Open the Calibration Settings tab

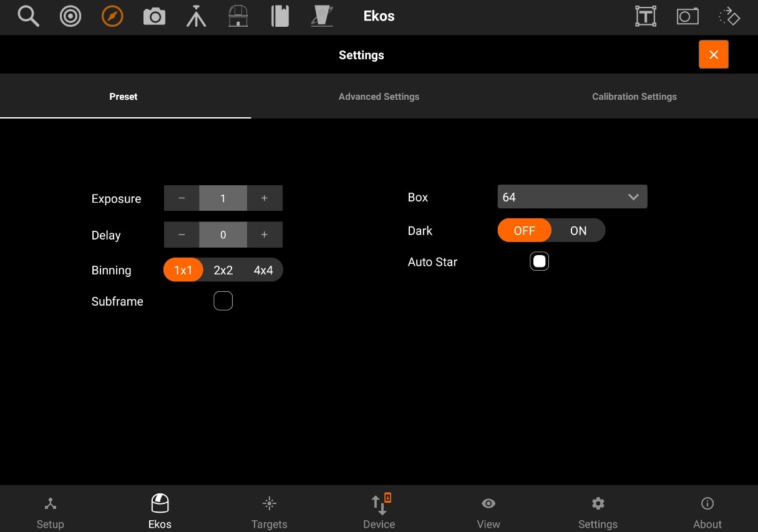634,97
